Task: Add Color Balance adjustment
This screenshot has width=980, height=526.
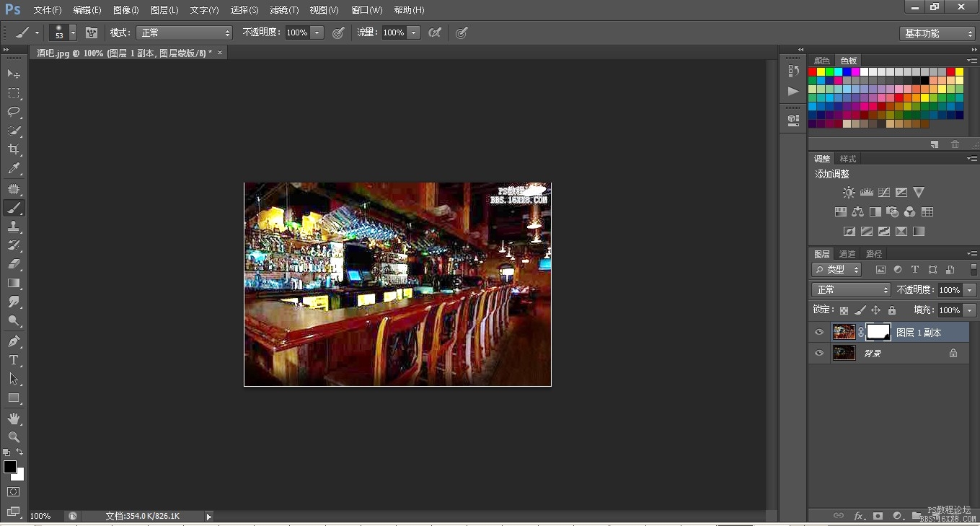Action: pyautogui.click(x=857, y=212)
